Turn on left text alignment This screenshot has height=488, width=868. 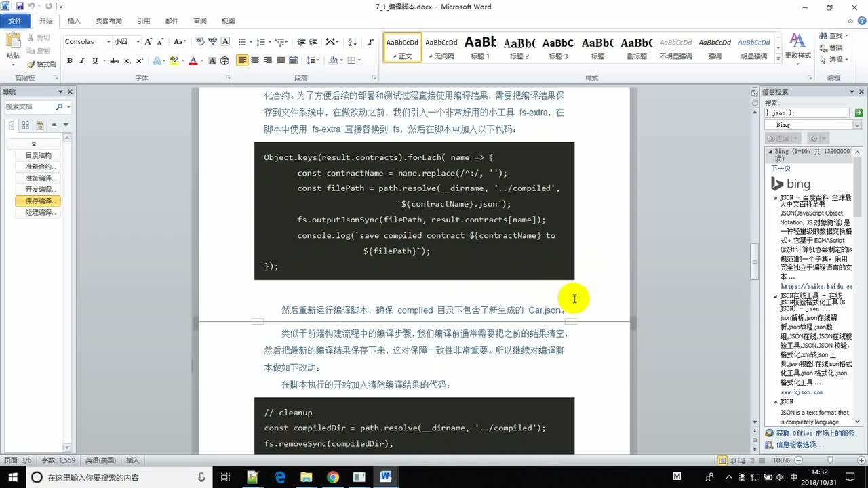pyautogui.click(x=242, y=60)
